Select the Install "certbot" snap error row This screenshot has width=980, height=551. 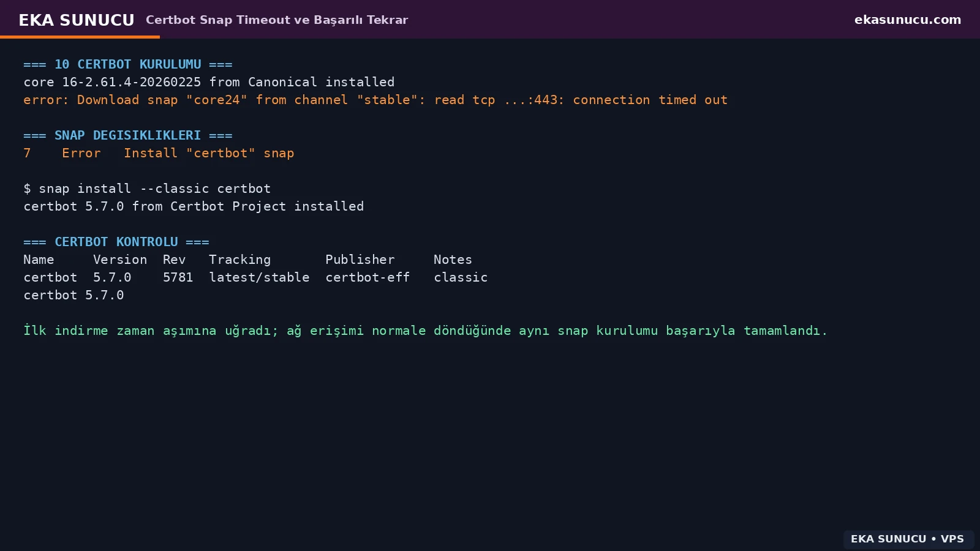[159, 153]
